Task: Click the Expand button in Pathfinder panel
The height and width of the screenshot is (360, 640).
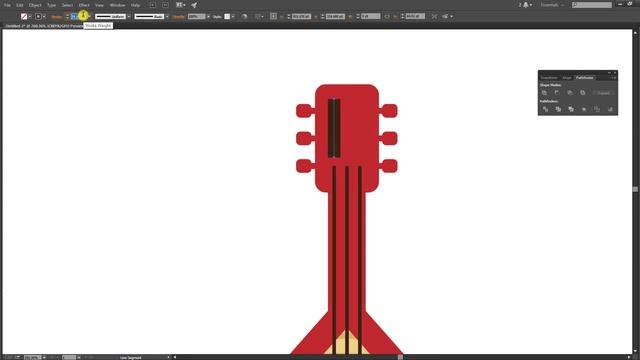Action: pos(603,93)
